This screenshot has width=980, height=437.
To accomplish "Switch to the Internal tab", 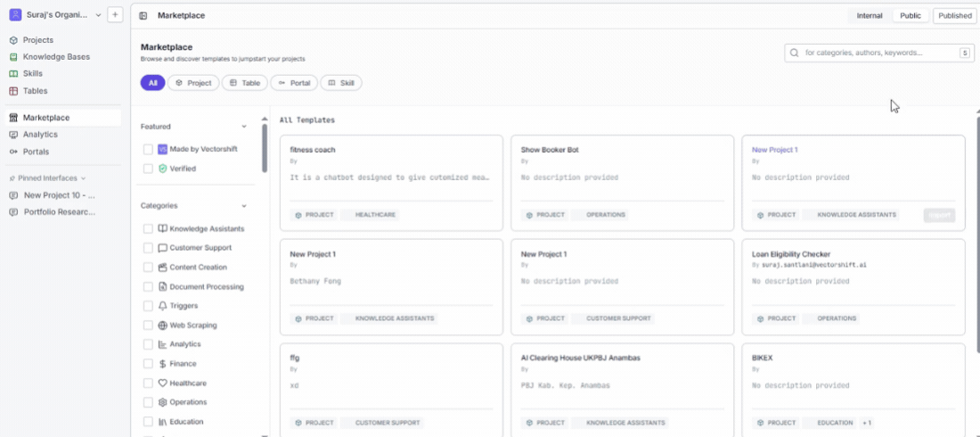I will [x=870, y=16].
